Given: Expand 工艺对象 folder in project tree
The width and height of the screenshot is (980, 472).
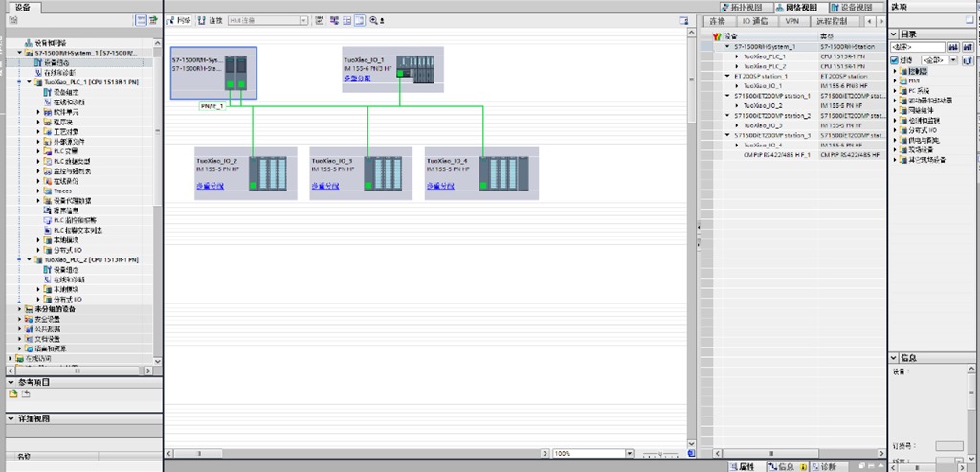Looking at the screenshot, I should 38,131.
